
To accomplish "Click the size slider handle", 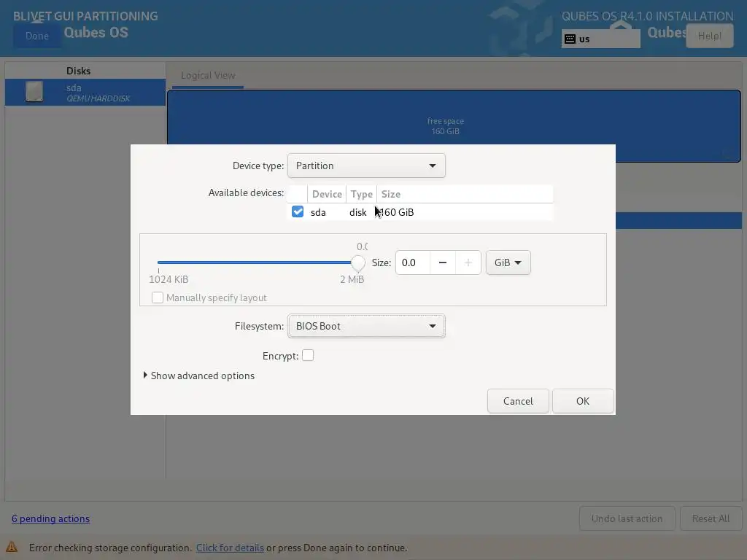I will pyautogui.click(x=357, y=262).
